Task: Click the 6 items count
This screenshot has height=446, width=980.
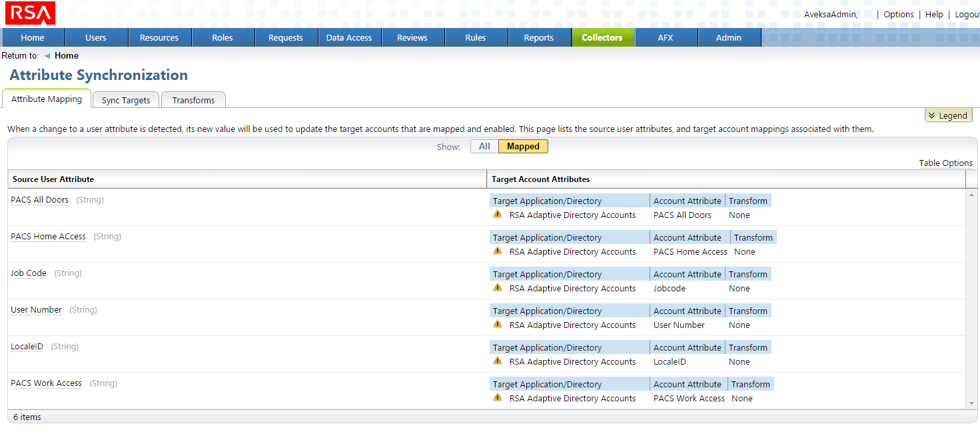Action: click(27, 417)
